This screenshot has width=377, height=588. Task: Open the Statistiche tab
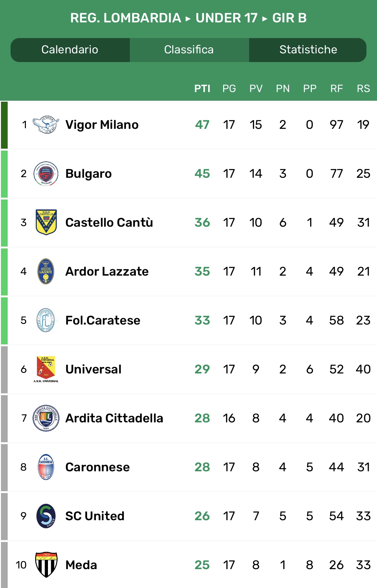[x=308, y=50]
